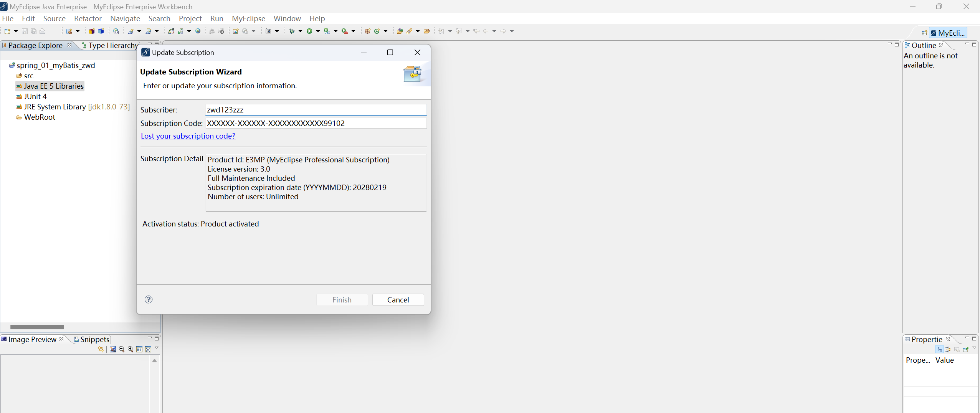Click the Finish button in wizard

point(342,300)
